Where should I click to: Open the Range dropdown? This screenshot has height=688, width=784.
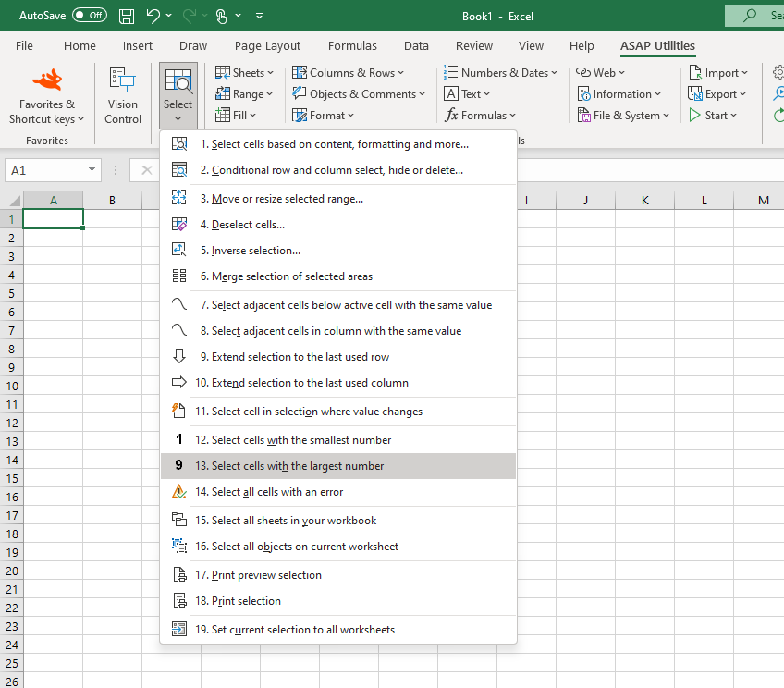244,94
